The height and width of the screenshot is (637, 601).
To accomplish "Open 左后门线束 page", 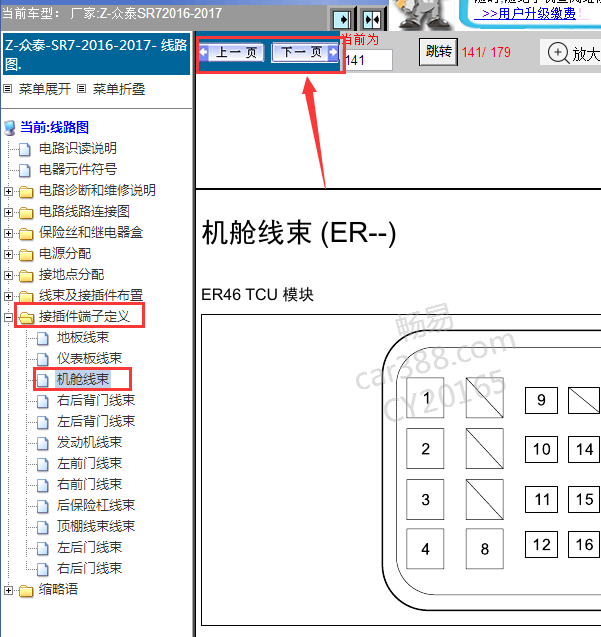I will (x=89, y=547).
